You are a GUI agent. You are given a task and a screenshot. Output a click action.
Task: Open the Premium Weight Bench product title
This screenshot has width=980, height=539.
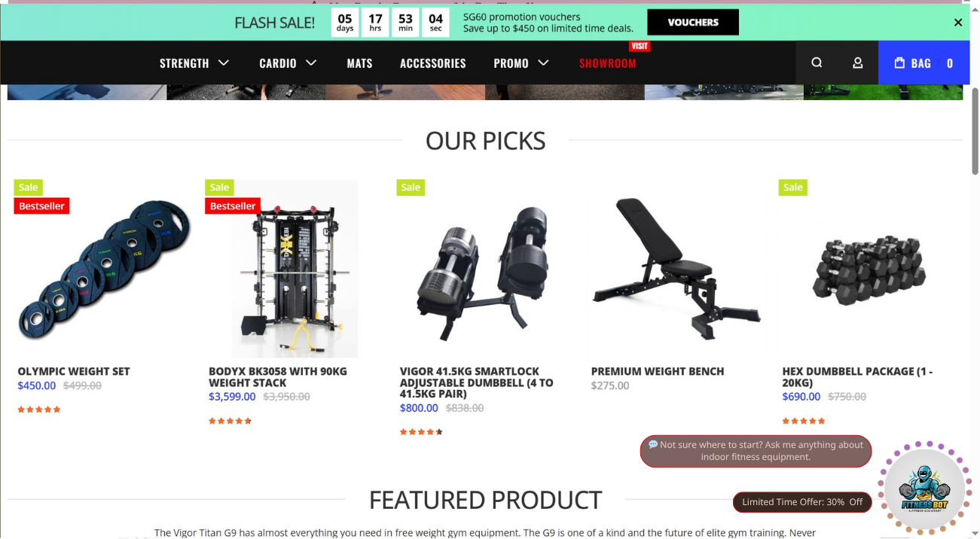pos(658,371)
